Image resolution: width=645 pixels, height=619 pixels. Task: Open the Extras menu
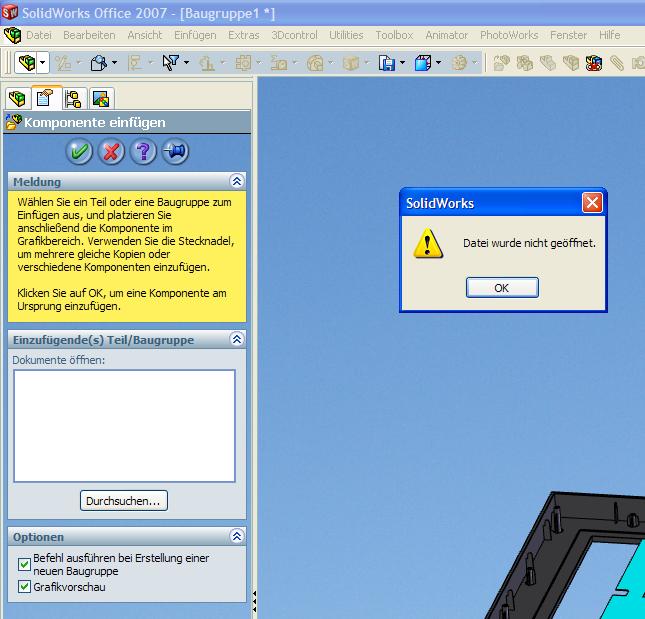click(244, 35)
